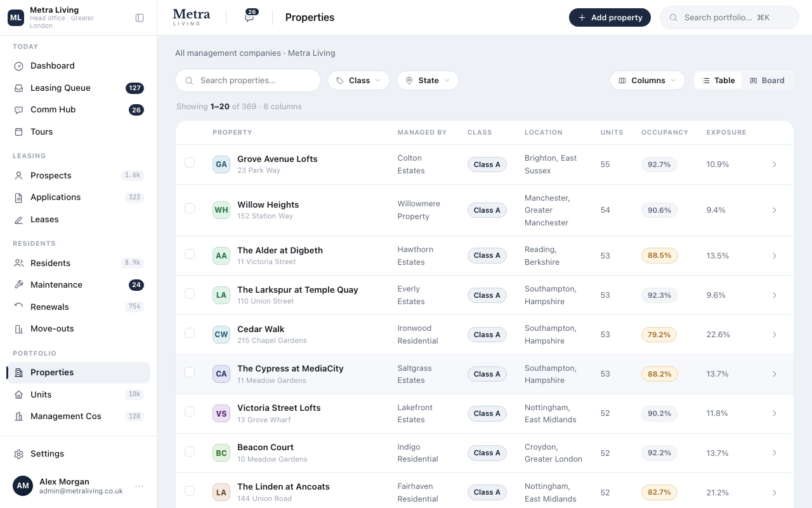Click the 79.2% occupancy badge for Cedar Walk
The image size is (812, 508).
tap(660, 335)
